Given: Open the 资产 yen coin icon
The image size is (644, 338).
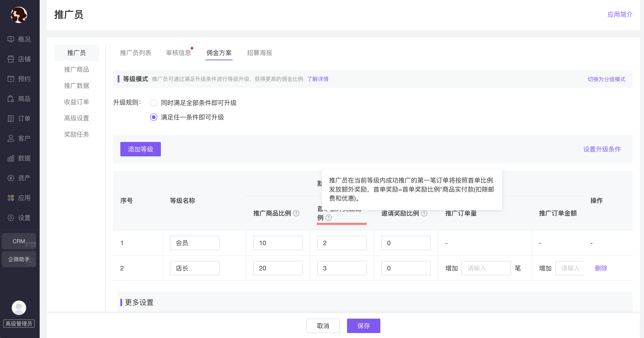Looking at the screenshot, I should click(11, 178).
